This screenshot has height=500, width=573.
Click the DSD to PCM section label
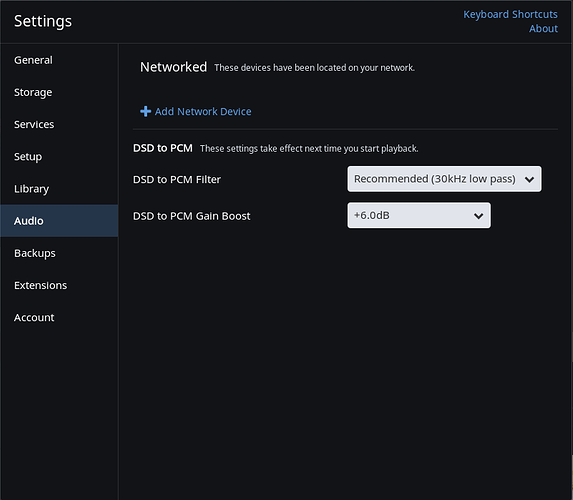point(163,148)
